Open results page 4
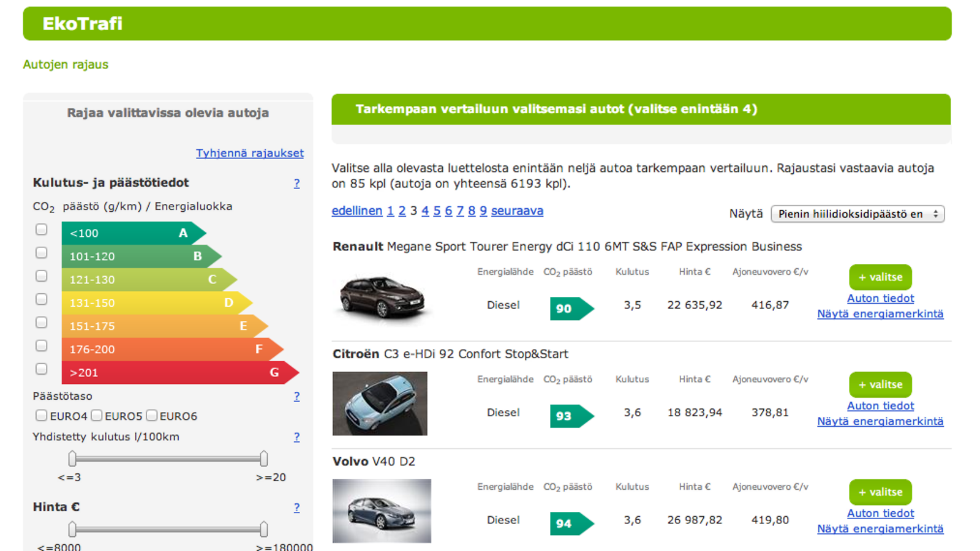 tap(425, 211)
